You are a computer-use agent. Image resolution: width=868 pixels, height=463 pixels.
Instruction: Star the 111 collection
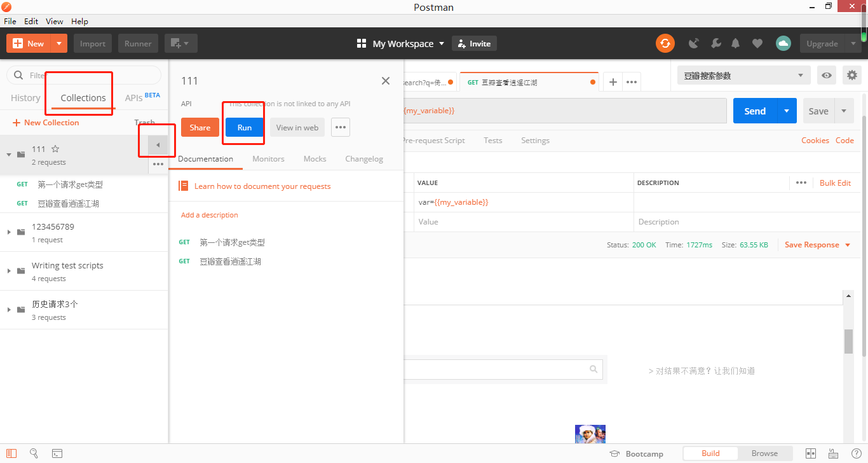coord(55,149)
